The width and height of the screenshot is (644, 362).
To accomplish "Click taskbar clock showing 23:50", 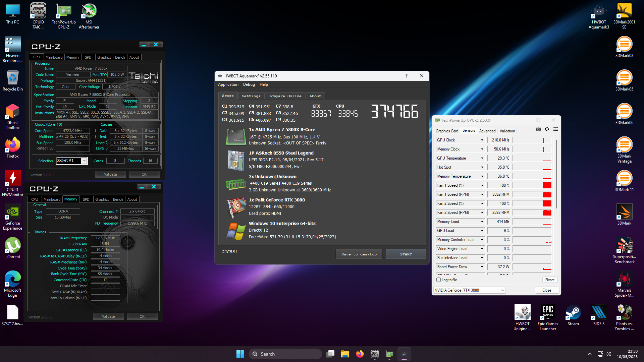I will 627,354.
